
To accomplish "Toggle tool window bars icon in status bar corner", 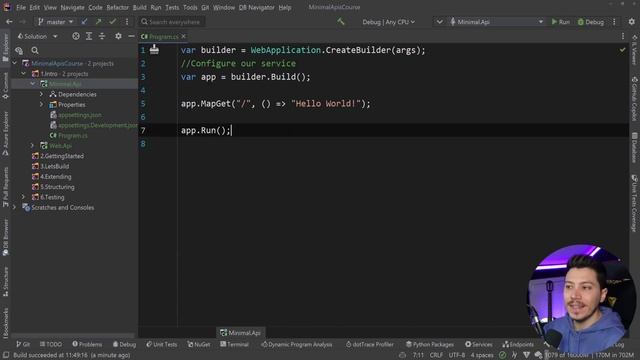I will (x=6, y=355).
